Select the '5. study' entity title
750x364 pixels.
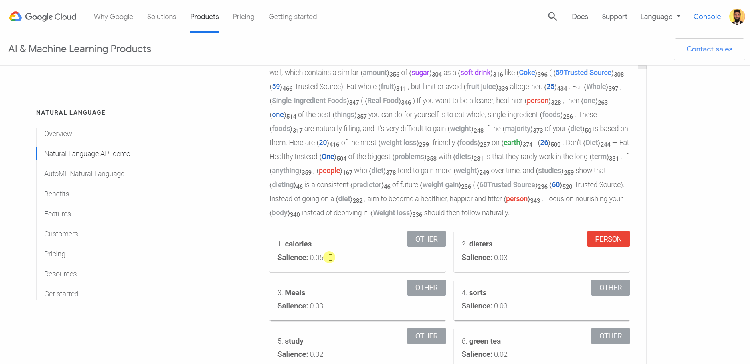coord(290,342)
